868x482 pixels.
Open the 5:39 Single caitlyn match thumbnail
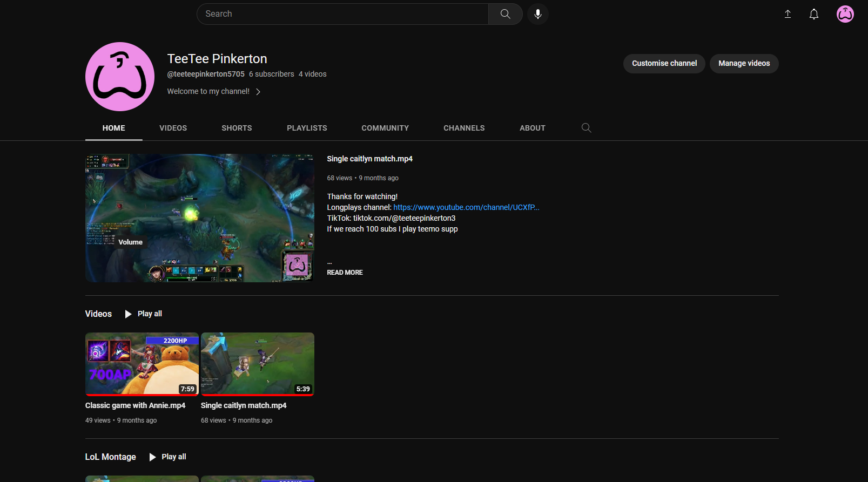(x=258, y=364)
